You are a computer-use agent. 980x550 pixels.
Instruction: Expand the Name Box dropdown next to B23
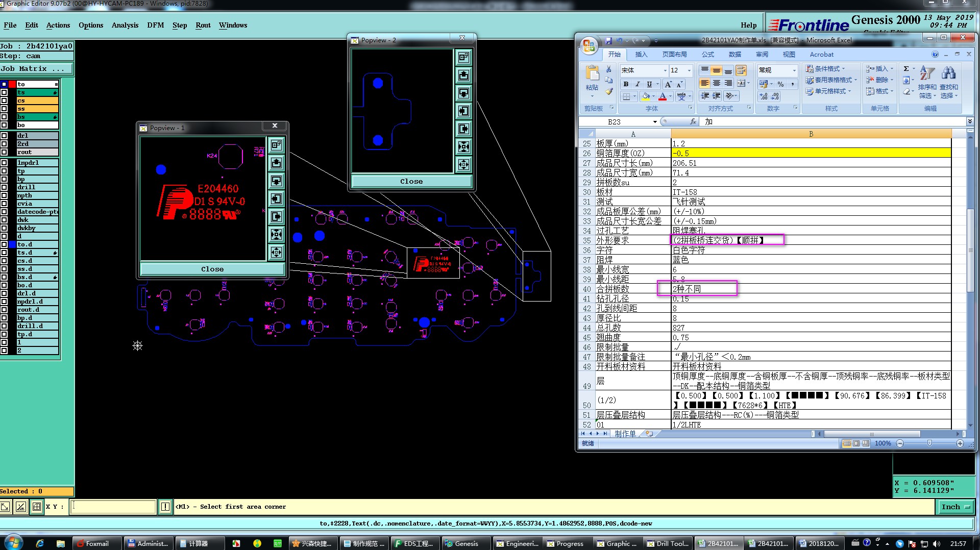pyautogui.click(x=655, y=122)
